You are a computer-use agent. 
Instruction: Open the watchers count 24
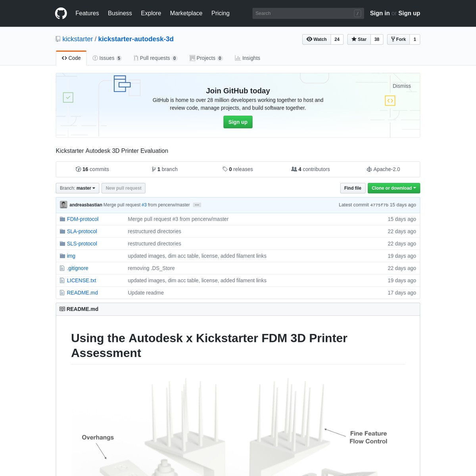(x=337, y=39)
